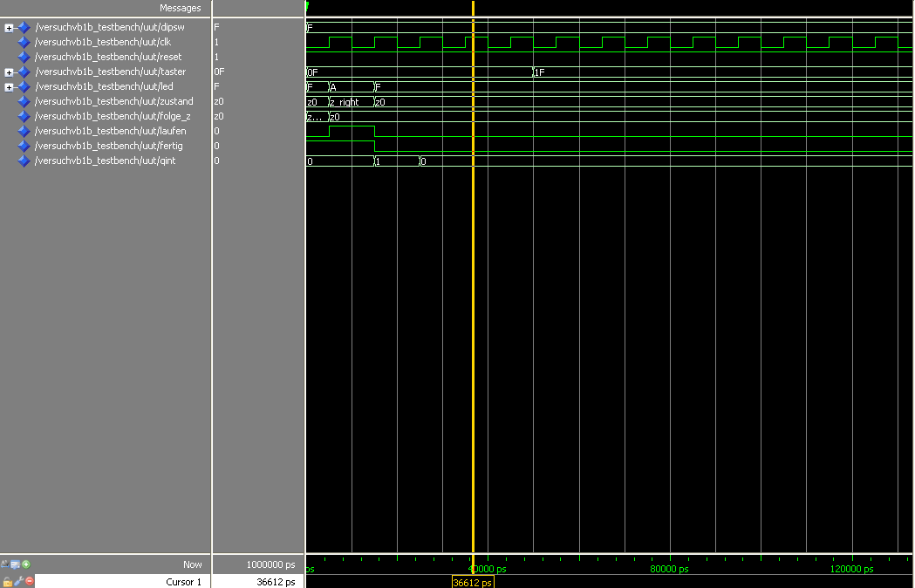Click the '120000 ps' timeline label
This screenshot has height=588, width=915.
851,569
